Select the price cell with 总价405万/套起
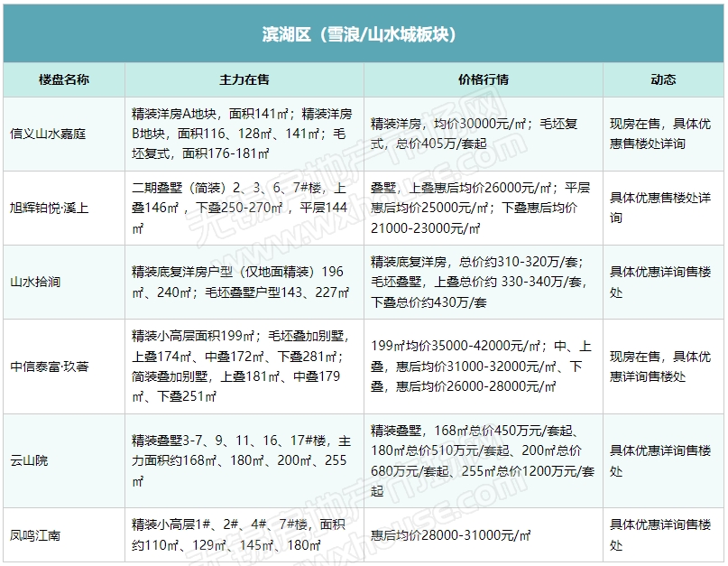Image resolution: width=728 pixels, height=566 pixels. coord(484,134)
